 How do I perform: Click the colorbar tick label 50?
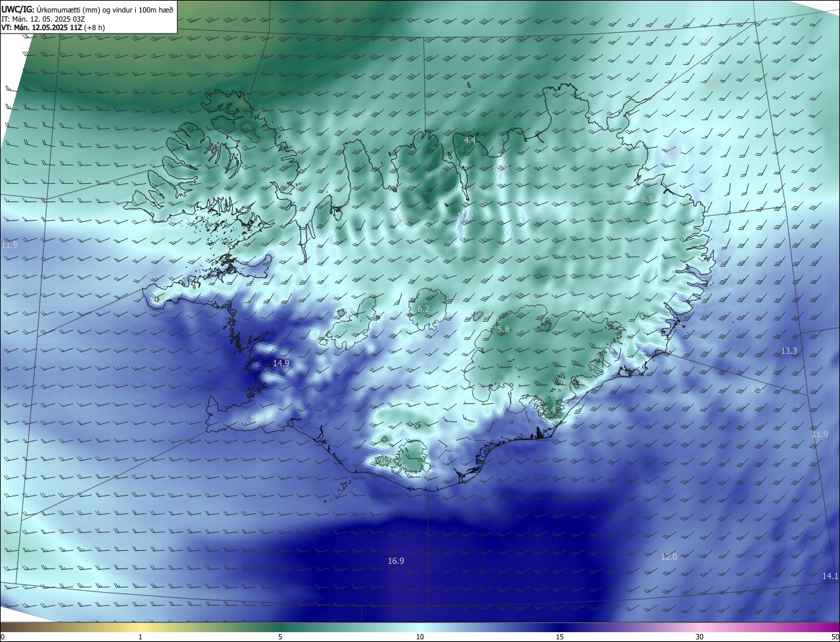pyautogui.click(x=835, y=637)
